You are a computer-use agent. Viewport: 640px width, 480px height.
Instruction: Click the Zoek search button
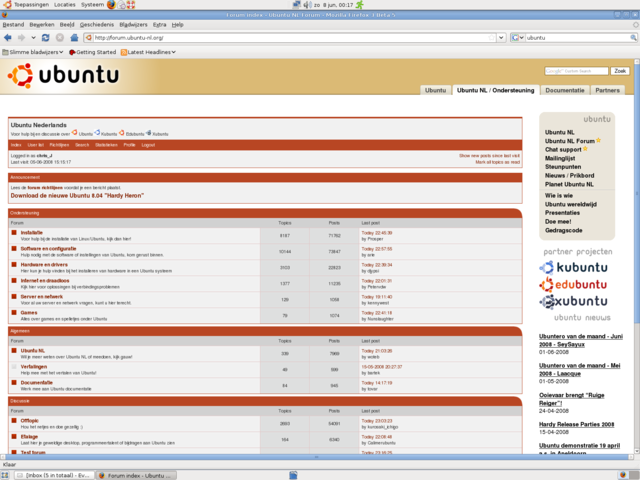coord(620,71)
